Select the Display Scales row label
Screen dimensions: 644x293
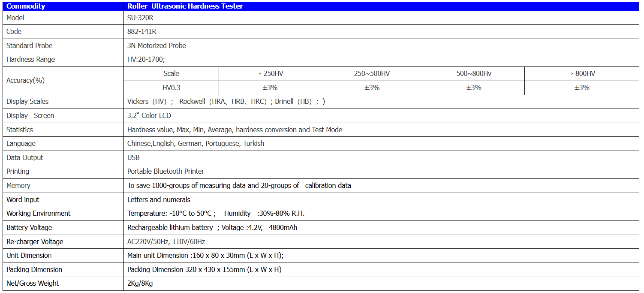[x=27, y=102]
